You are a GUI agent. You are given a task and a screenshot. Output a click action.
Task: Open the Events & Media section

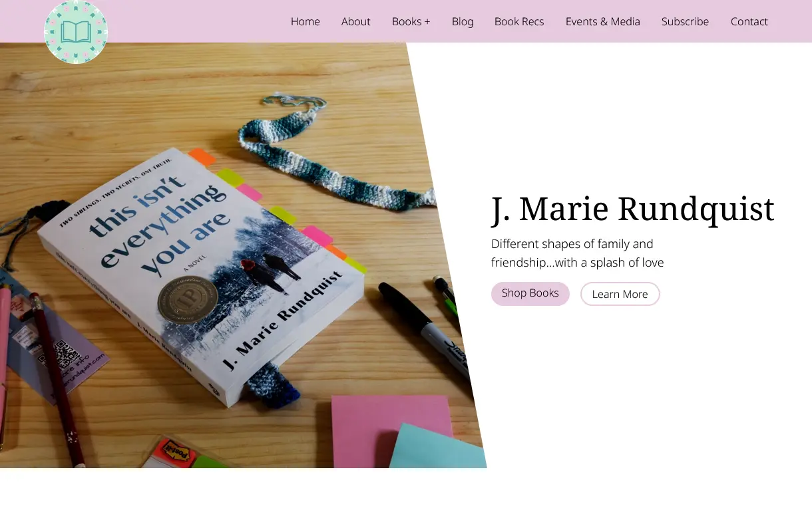[x=602, y=21]
